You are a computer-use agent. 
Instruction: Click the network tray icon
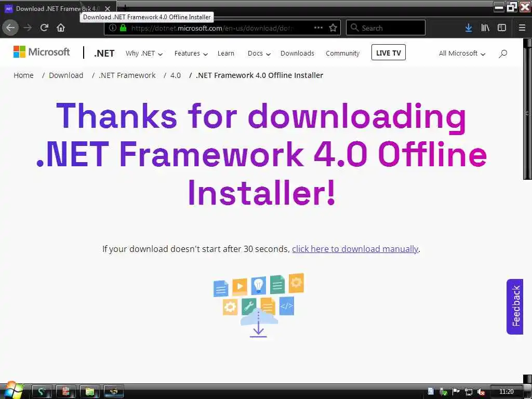[469, 392]
